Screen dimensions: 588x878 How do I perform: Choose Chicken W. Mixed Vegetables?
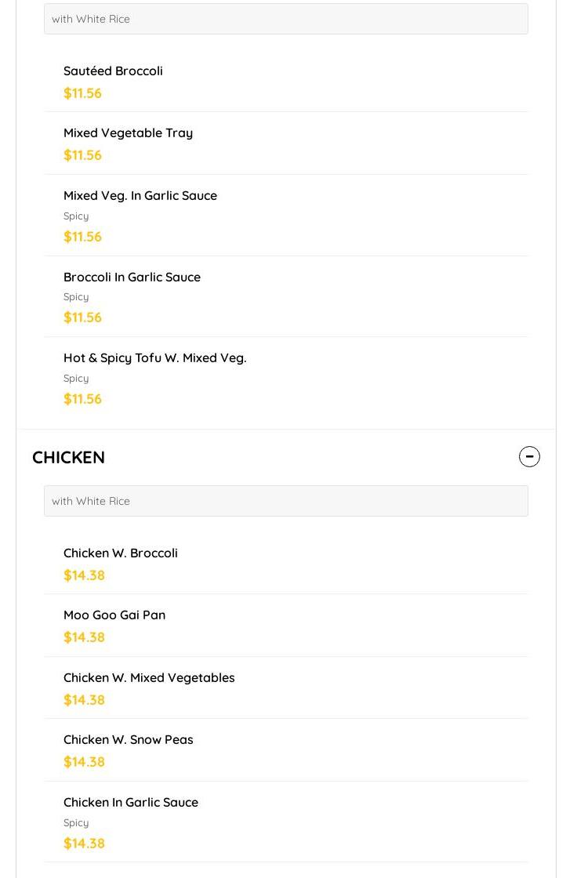click(149, 677)
